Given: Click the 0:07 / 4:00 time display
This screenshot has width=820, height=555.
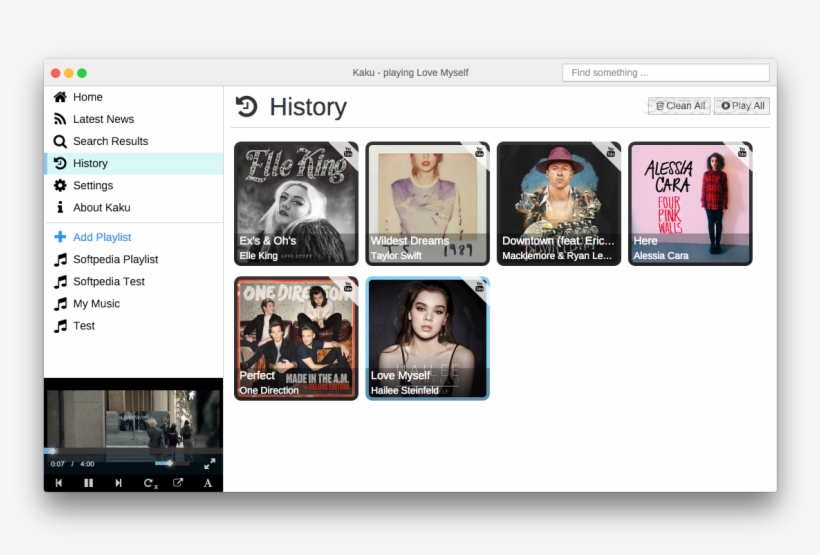Looking at the screenshot, I should (72, 464).
